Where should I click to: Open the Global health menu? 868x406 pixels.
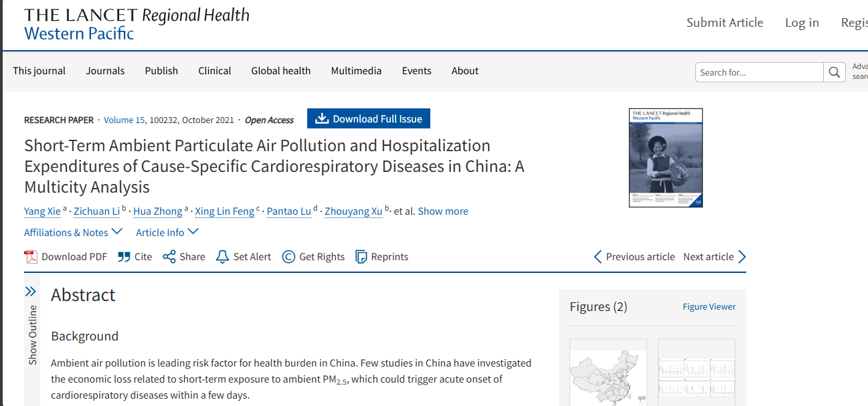[280, 71]
